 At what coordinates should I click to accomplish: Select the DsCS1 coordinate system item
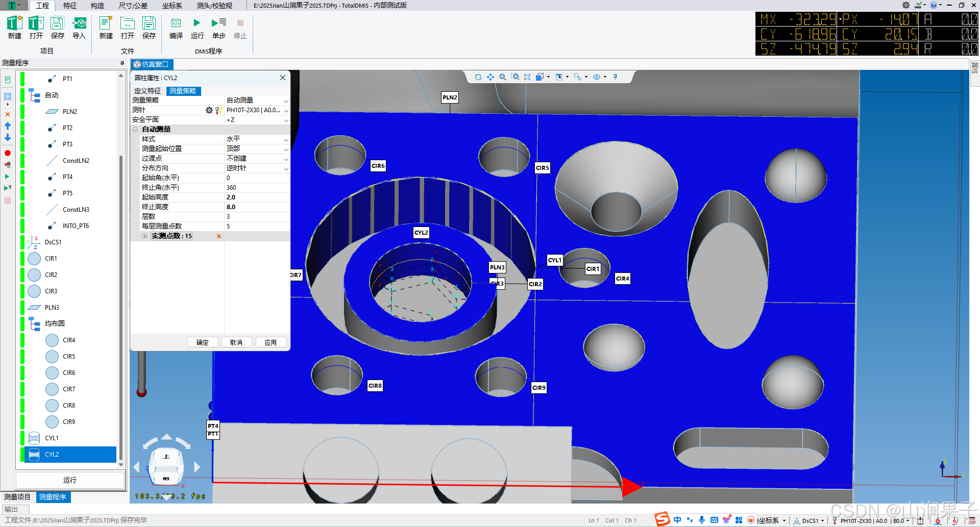(x=53, y=242)
